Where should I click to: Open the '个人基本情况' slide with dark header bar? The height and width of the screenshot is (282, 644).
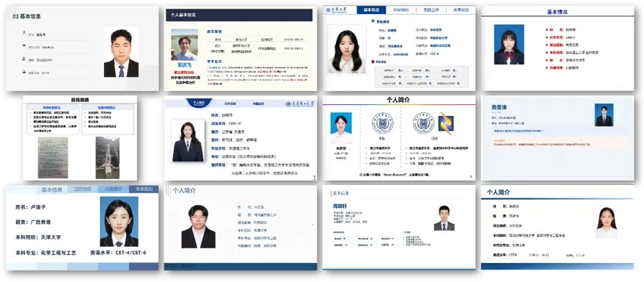pyautogui.click(x=241, y=48)
